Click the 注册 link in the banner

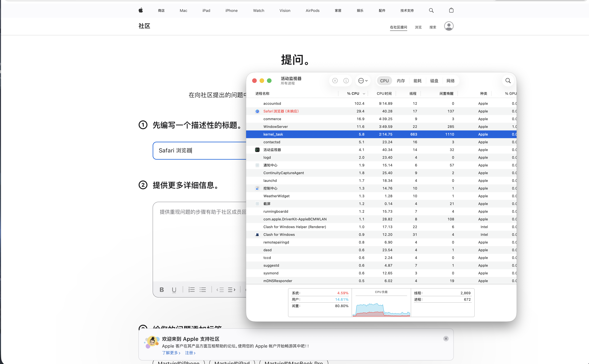pyautogui.click(x=190, y=353)
